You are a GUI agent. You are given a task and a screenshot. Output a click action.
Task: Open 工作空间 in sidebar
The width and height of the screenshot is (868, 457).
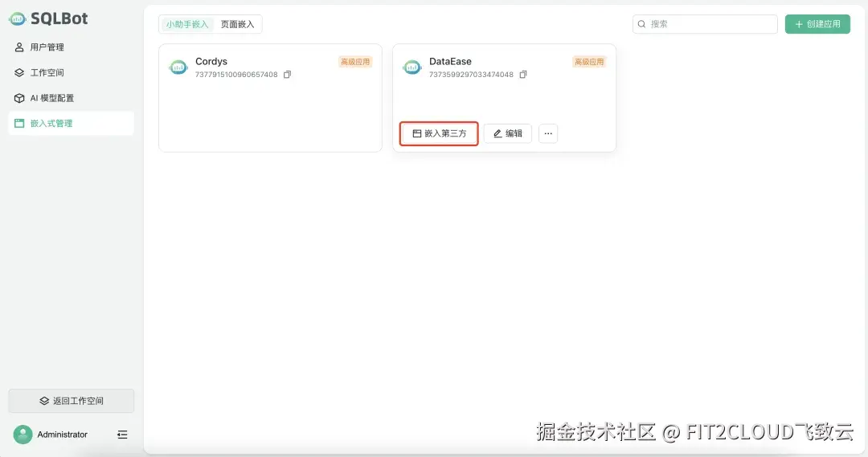point(71,72)
